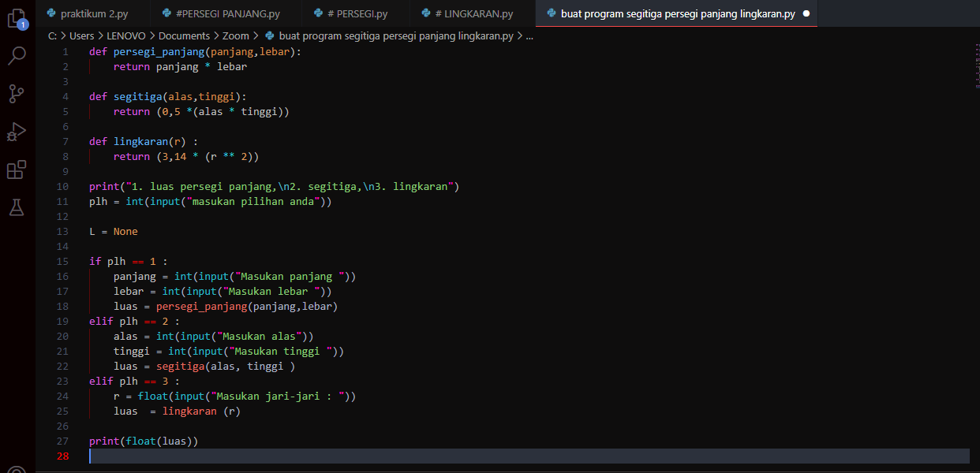Screen dimensions: 980x473
Task: Click 'Masukan panjang' input on line 16
Action: pos(290,276)
